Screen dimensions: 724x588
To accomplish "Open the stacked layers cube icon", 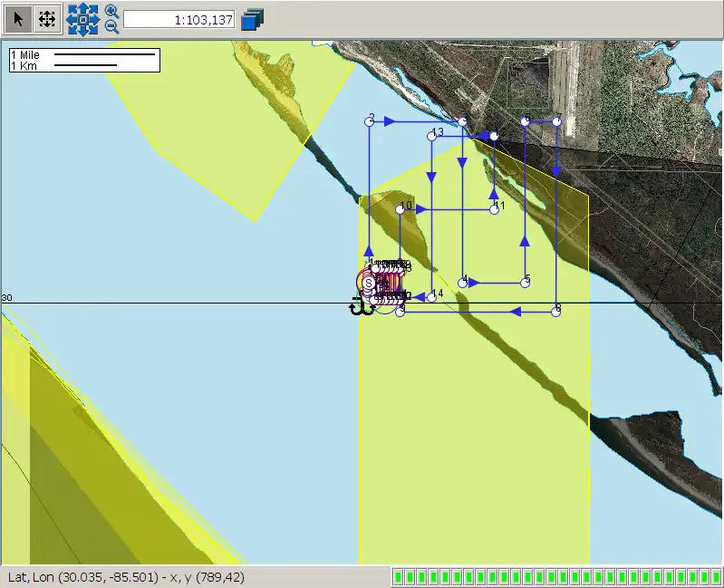I will point(252,20).
